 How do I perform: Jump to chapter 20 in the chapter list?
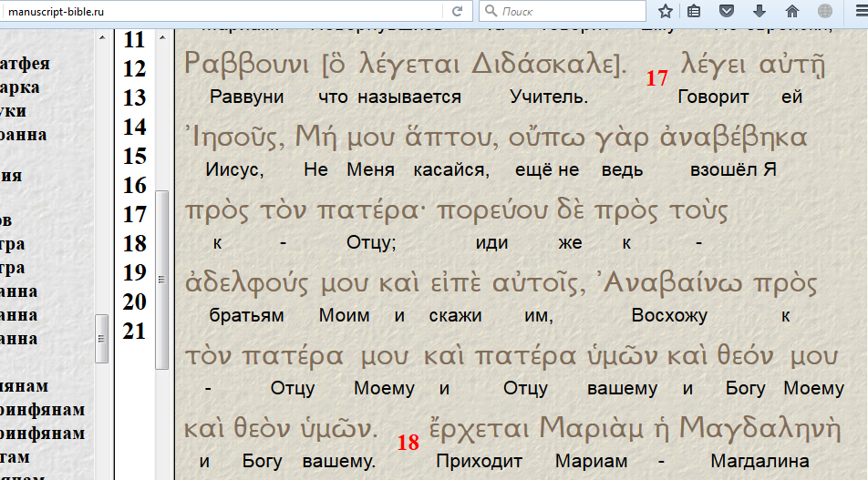coord(134,301)
